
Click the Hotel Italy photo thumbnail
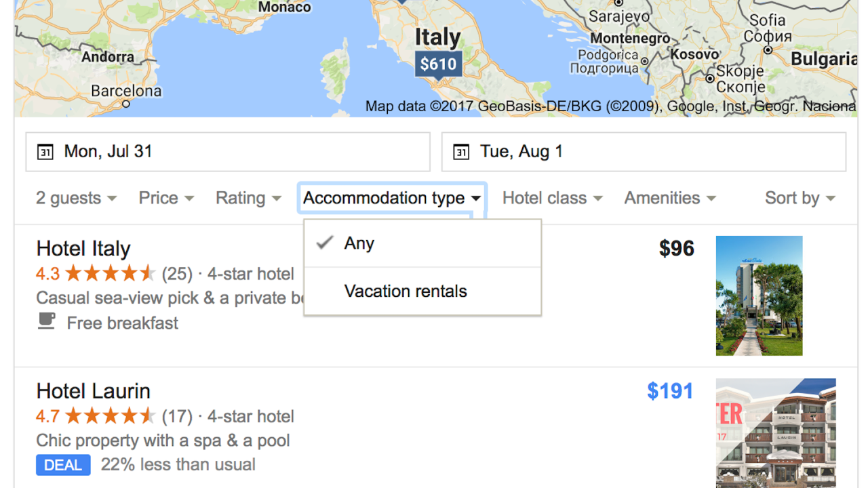pyautogui.click(x=759, y=296)
